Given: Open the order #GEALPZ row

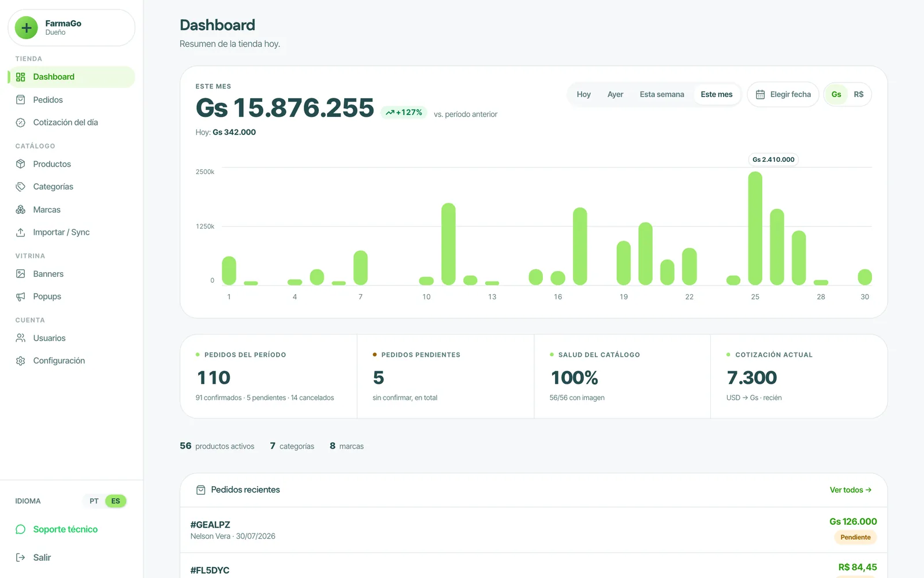Looking at the screenshot, I should [534, 530].
